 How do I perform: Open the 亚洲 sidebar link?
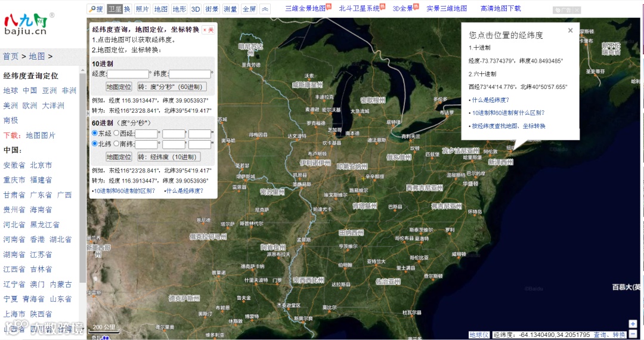[x=49, y=90]
